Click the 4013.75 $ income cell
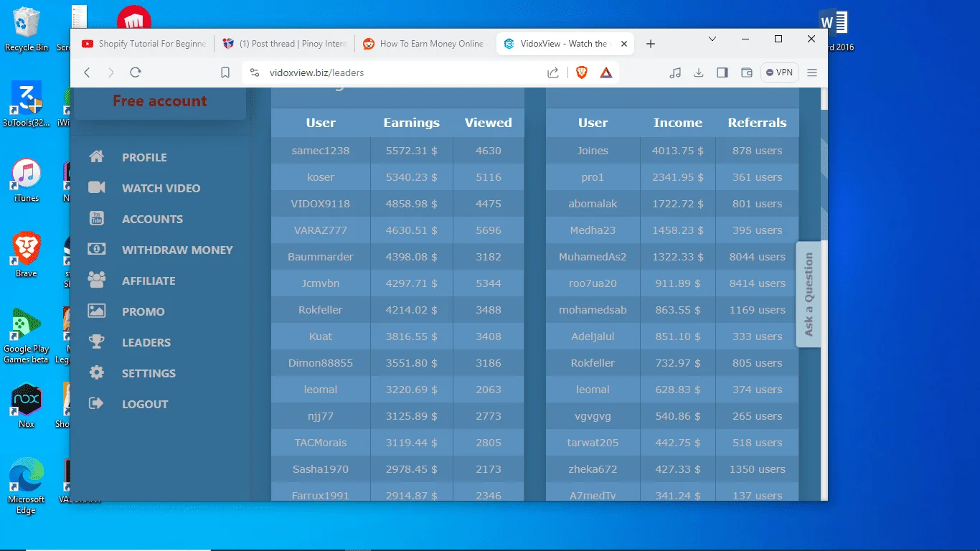This screenshot has width=980, height=551. pyautogui.click(x=678, y=151)
